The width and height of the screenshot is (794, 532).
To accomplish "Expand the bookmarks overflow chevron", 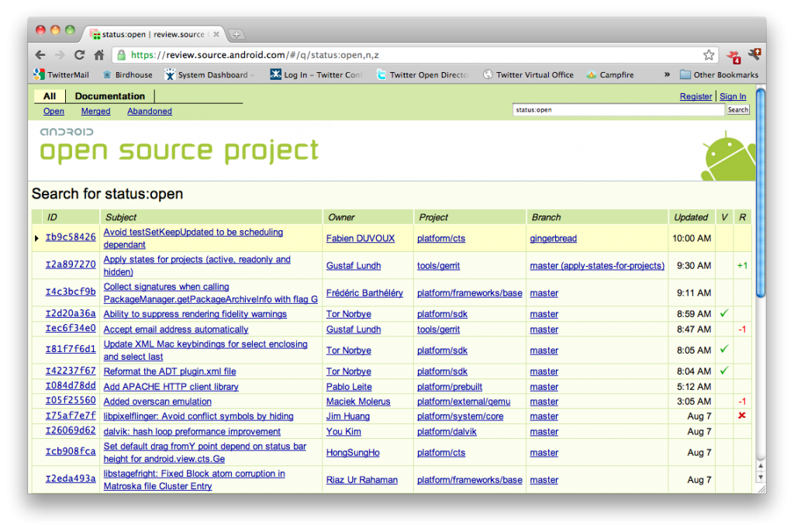I will 667,75.
